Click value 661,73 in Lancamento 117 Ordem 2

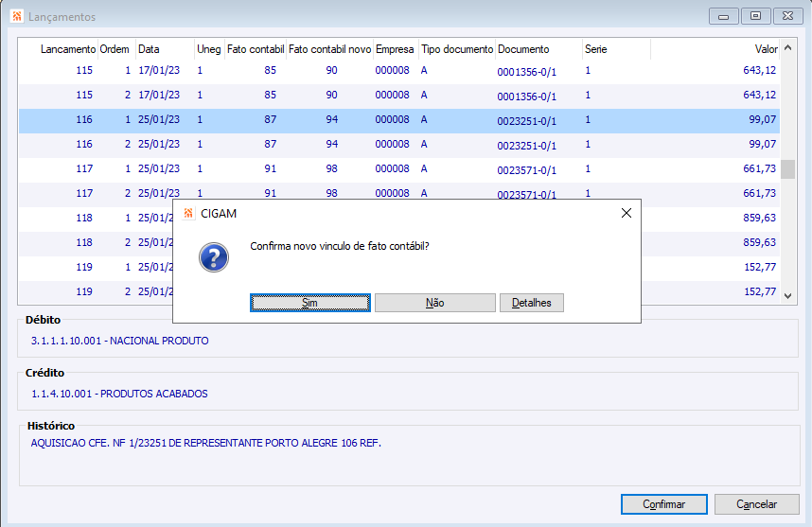[760, 193]
